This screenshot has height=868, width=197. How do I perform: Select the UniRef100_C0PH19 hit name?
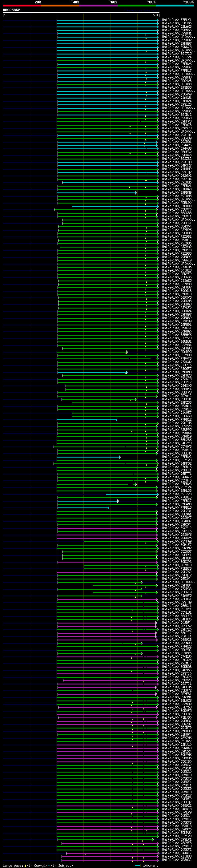176,436
